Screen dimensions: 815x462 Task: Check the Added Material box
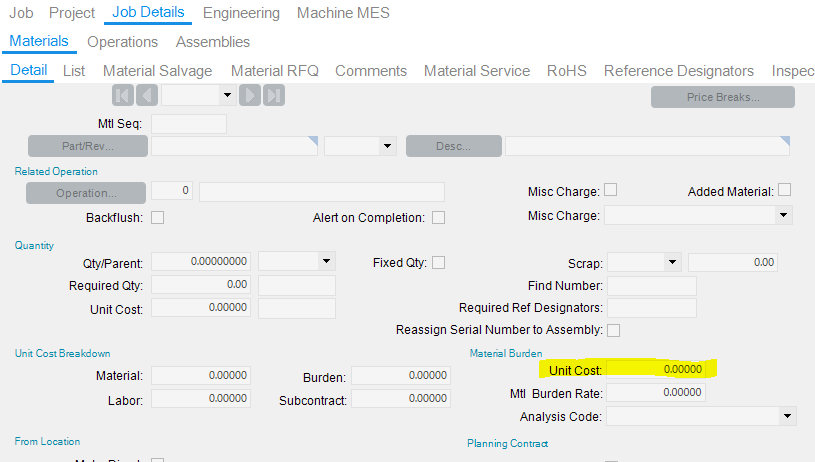pyautogui.click(x=785, y=190)
